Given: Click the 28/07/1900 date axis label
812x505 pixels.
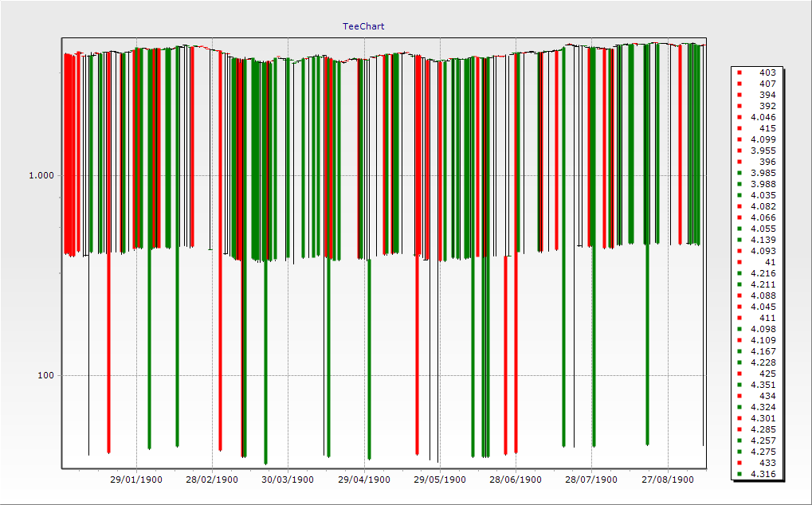Looking at the screenshot, I should click(x=591, y=480).
